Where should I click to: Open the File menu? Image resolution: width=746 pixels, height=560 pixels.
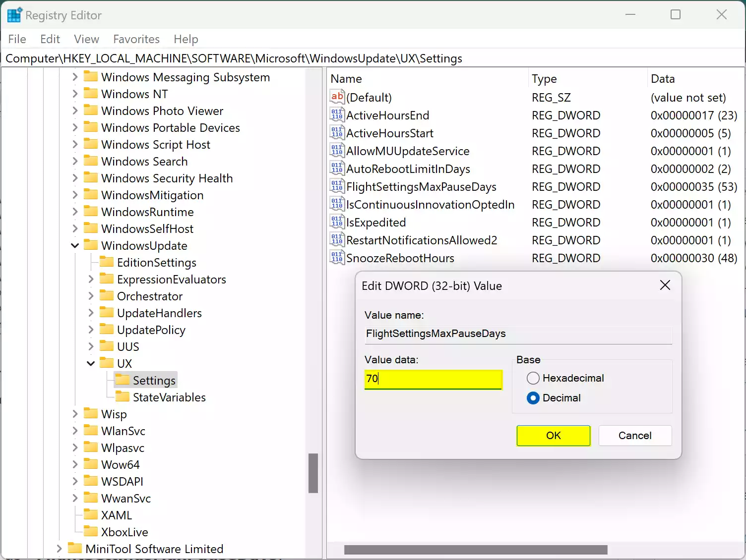(x=17, y=39)
